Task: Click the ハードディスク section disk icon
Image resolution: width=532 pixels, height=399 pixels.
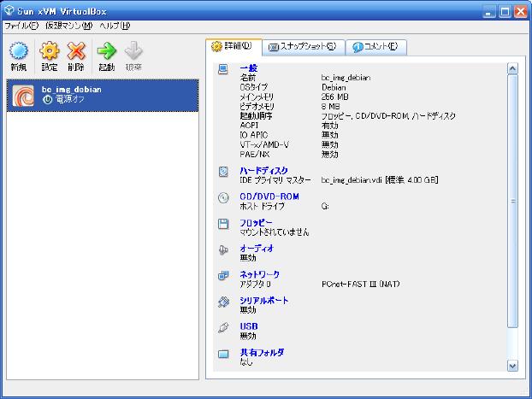Action: click(x=223, y=172)
